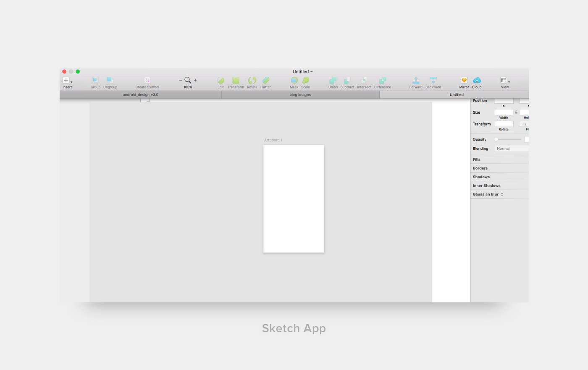Click the Group toolbar icon

[95, 80]
